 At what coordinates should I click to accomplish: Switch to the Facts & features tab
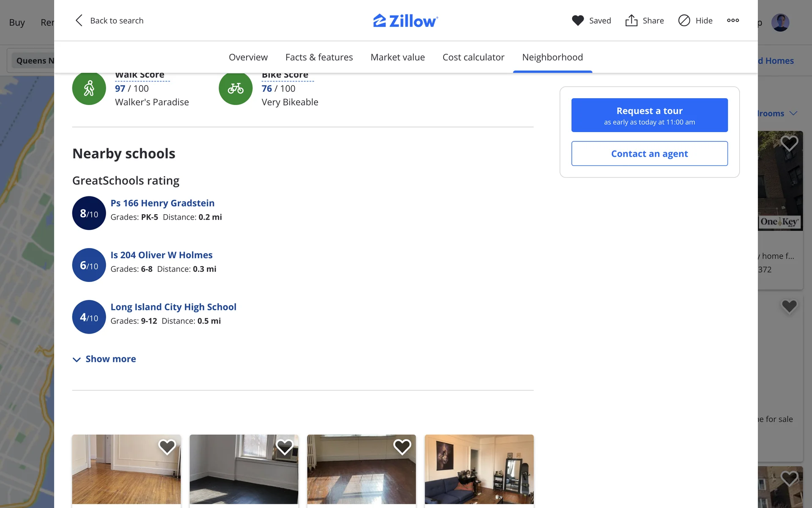[319, 57]
